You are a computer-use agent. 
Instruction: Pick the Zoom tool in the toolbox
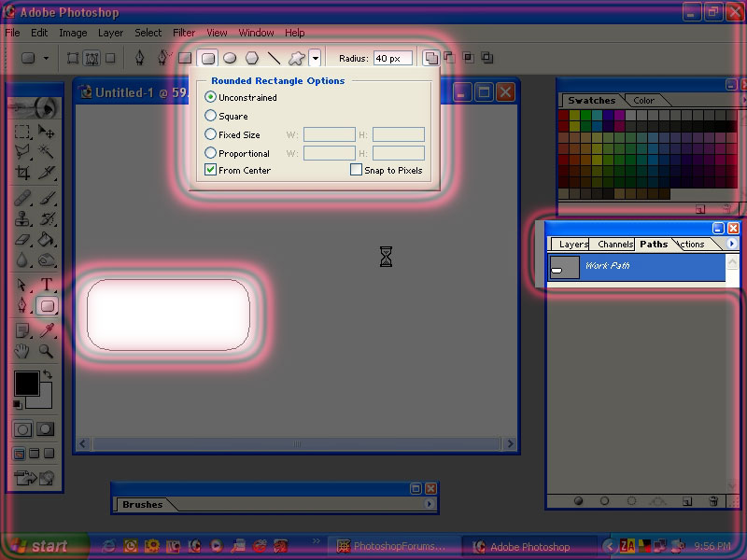pyautogui.click(x=46, y=351)
